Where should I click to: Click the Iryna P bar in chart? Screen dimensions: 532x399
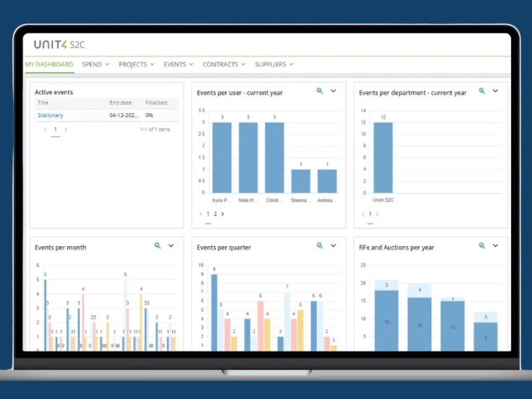click(x=222, y=158)
